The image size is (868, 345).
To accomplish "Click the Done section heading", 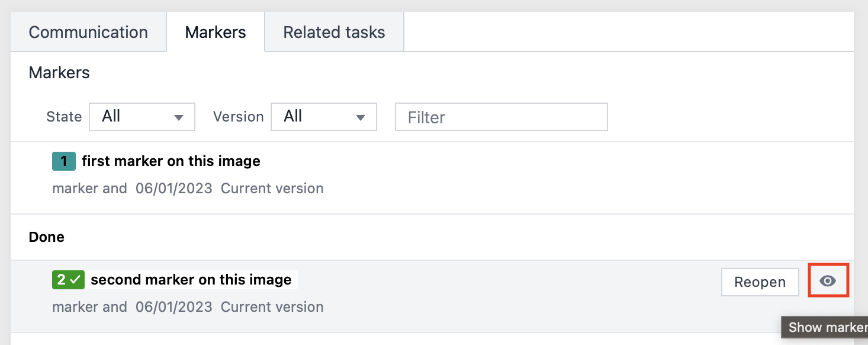I will coord(46,237).
